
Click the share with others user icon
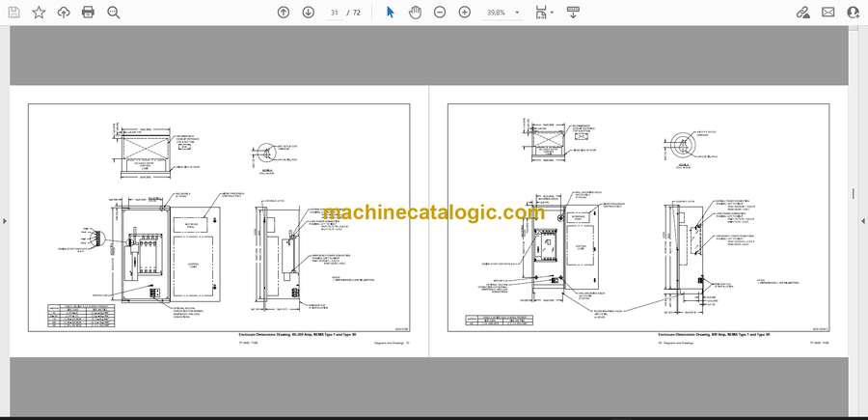pos(854,13)
